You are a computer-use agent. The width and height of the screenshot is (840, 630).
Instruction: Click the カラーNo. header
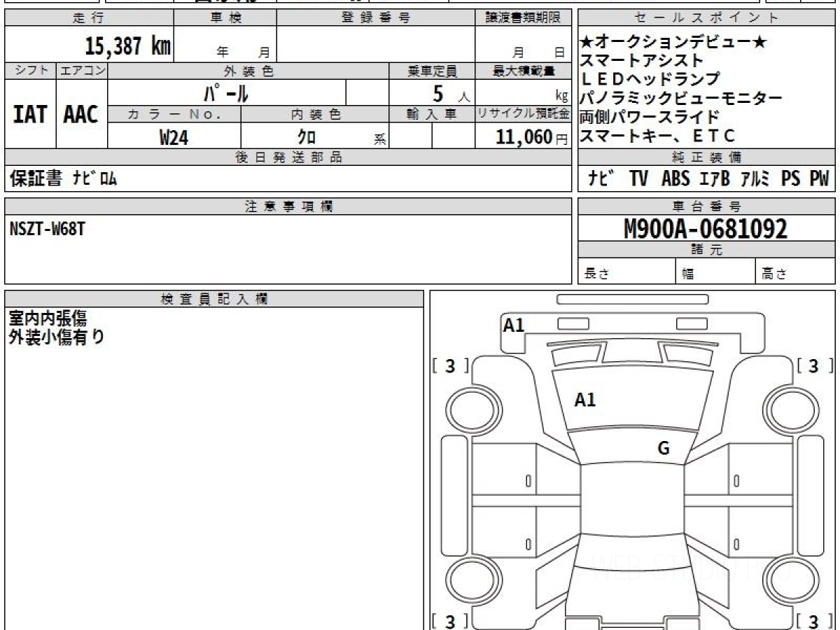(174, 113)
